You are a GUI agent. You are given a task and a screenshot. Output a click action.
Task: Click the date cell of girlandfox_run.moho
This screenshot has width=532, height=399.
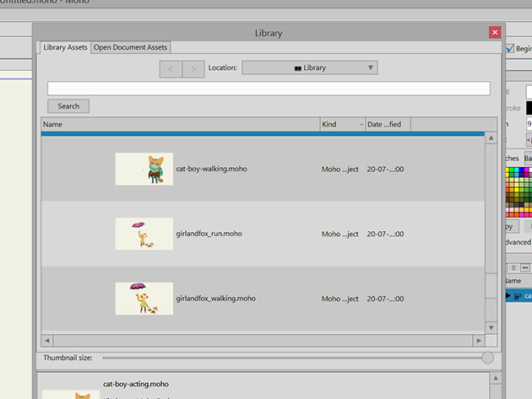pyautogui.click(x=385, y=235)
